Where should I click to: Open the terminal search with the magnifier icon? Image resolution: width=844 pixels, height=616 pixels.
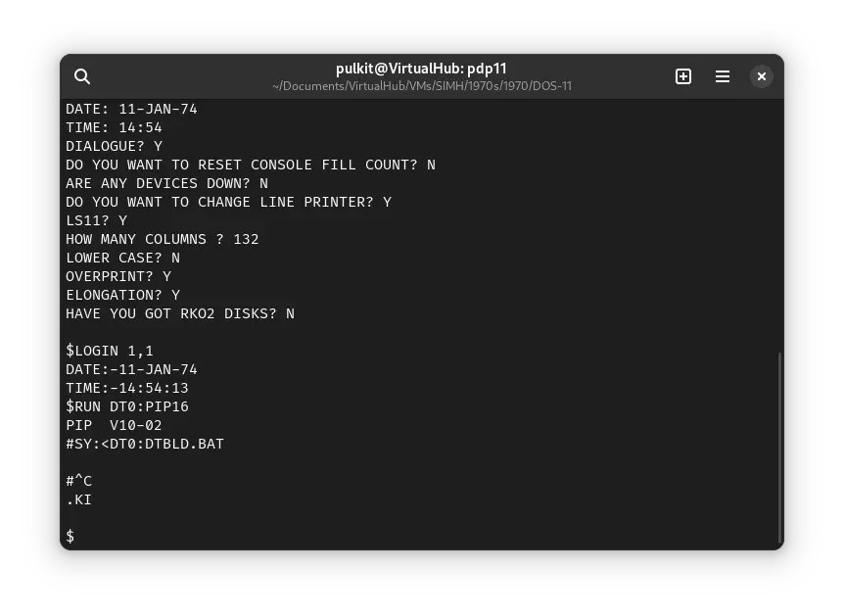82,76
